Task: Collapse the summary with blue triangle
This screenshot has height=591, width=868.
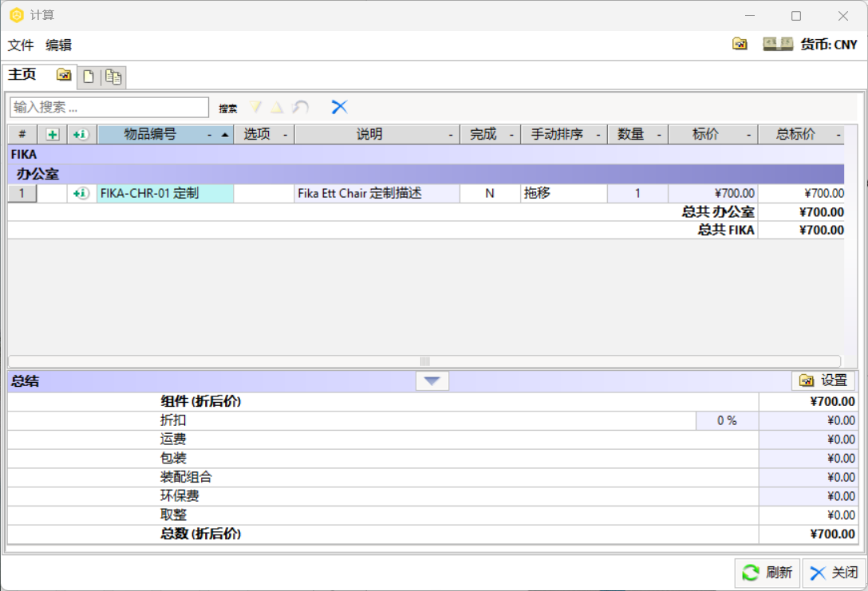Action: pos(432,380)
